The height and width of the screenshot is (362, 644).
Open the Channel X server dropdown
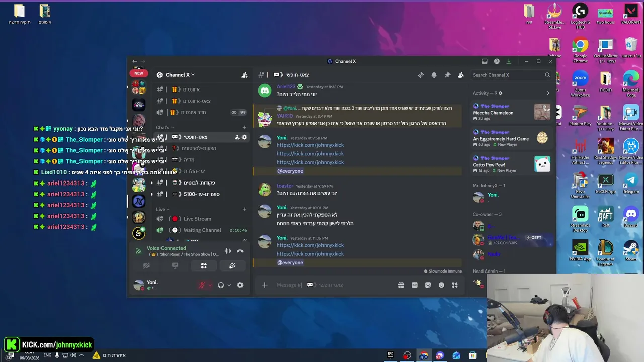point(180,75)
